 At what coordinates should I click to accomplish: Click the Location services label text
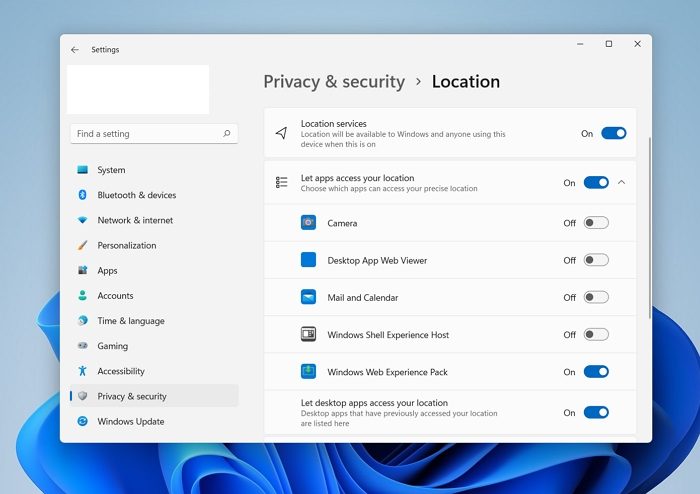point(333,124)
